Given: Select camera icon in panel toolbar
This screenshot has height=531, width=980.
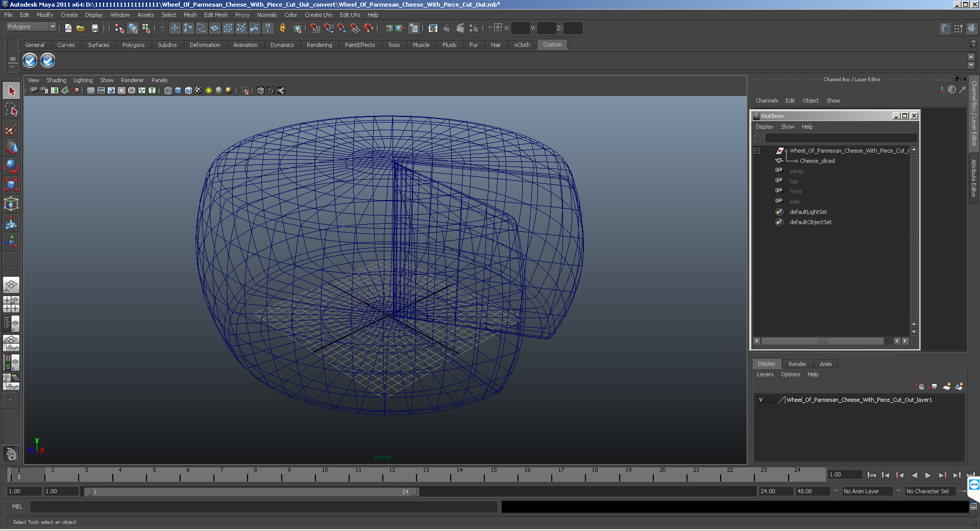Looking at the screenshot, I should point(33,90).
